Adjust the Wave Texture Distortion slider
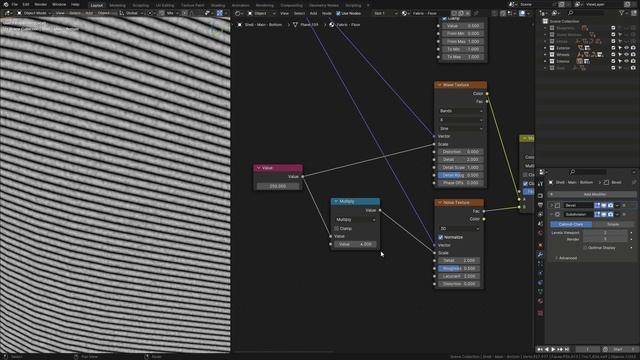The image size is (640, 360). coord(461,152)
